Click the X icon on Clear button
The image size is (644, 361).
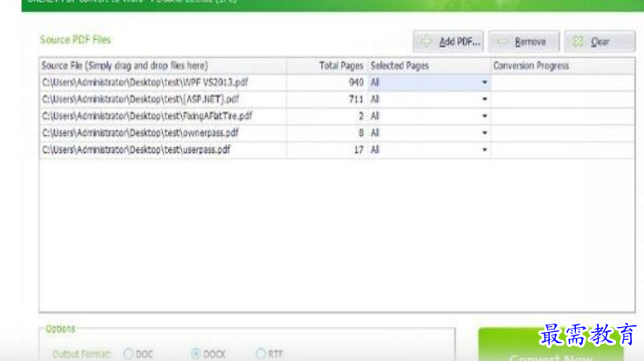click(x=578, y=41)
